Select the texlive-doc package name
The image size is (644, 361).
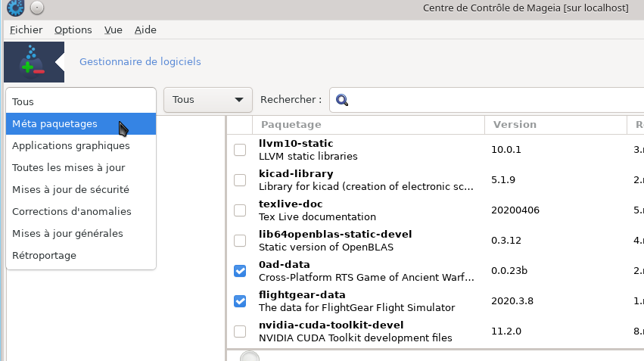[x=291, y=204]
